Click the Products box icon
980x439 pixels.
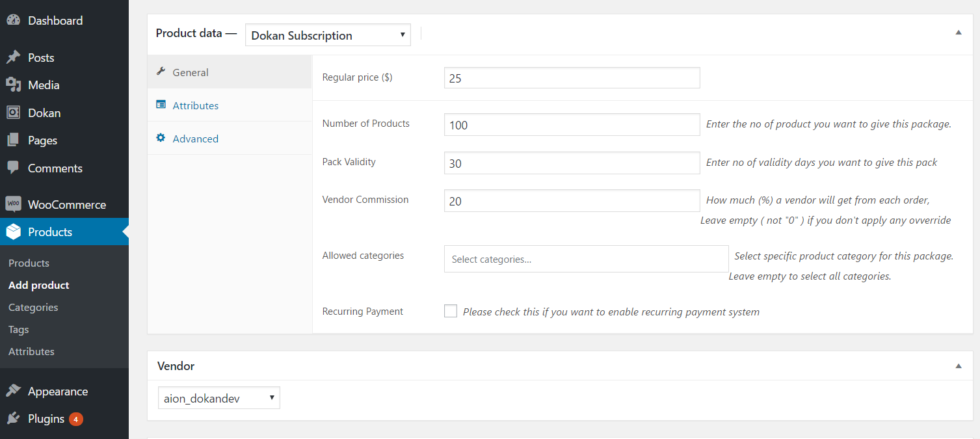coord(13,232)
